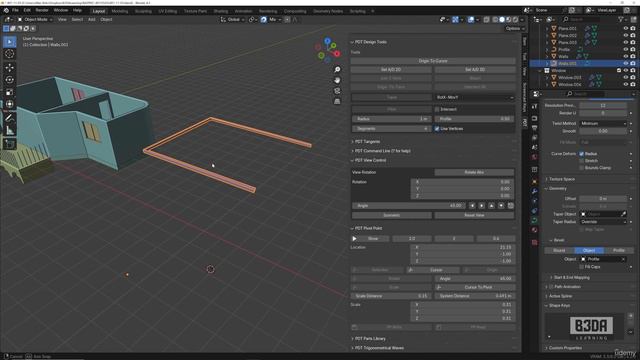
Task: Toggle visibility of Window.003
Action: click(x=625, y=77)
